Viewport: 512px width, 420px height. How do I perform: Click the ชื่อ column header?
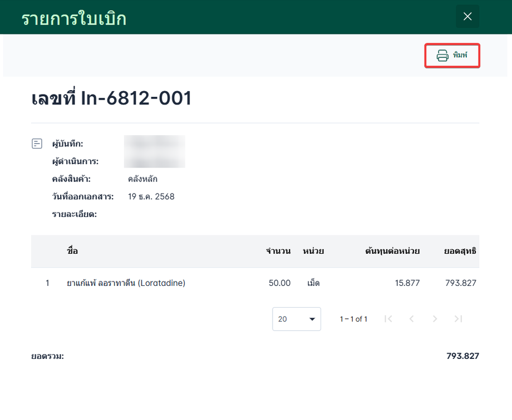tap(72, 251)
